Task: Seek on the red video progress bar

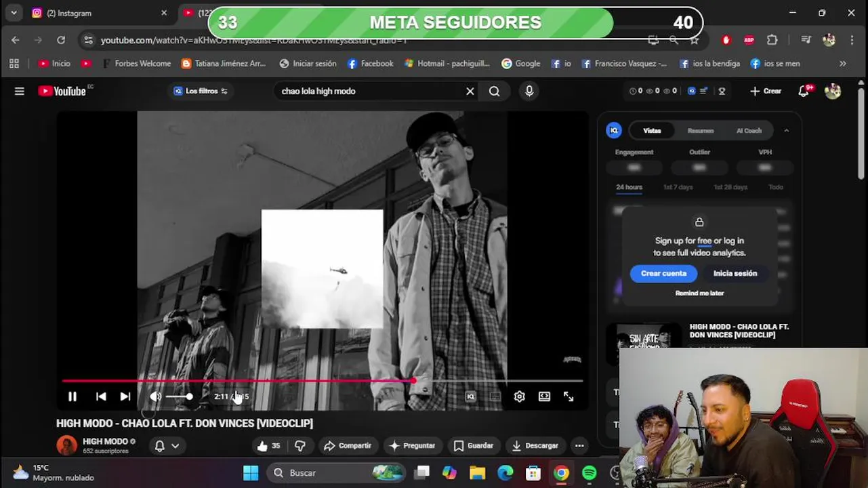Action: [323, 381]
